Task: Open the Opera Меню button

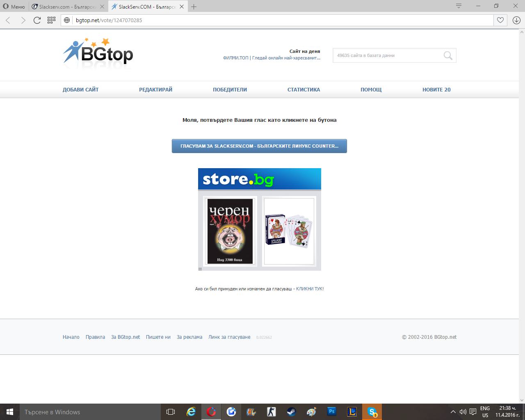Action: tap(14, 7)
